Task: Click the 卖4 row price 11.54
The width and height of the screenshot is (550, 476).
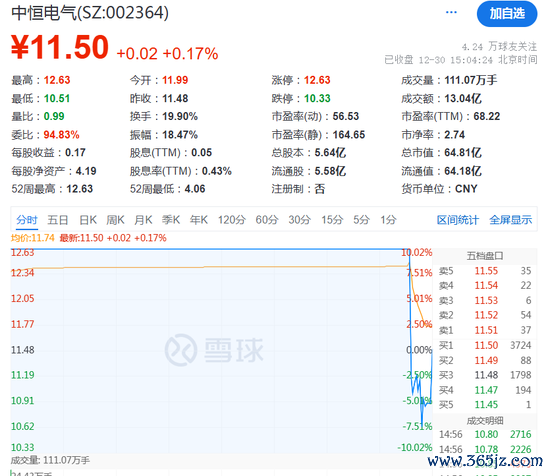Action: click(486, 286)
